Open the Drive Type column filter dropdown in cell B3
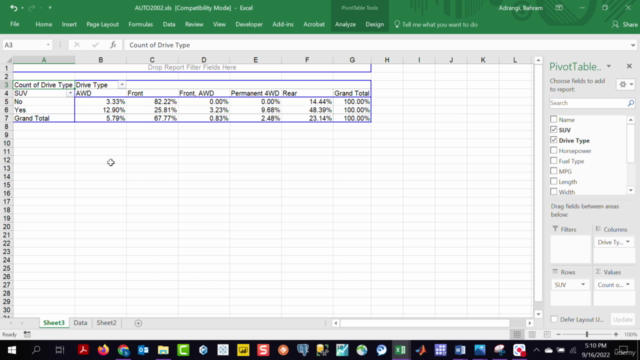 (x=122, y=84)
